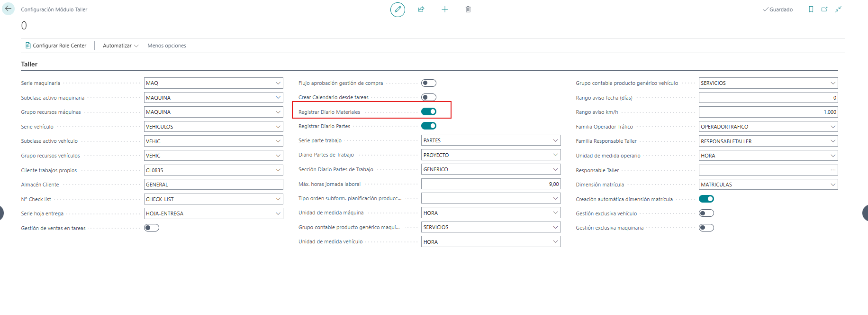Screen dimensions: 868x315
Task: Toggle Registrar Diario Materiales switch
Action: [x=429, y=111]
